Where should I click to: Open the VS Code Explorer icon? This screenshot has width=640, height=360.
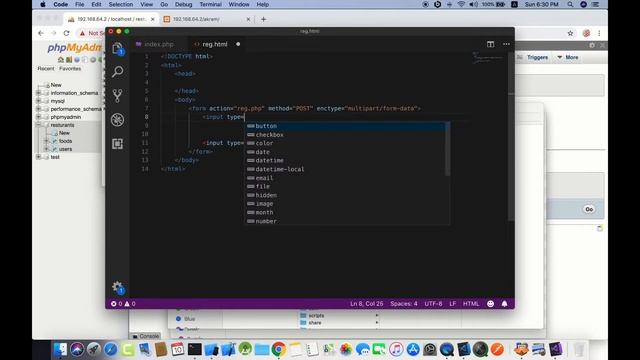coord(118,49)
